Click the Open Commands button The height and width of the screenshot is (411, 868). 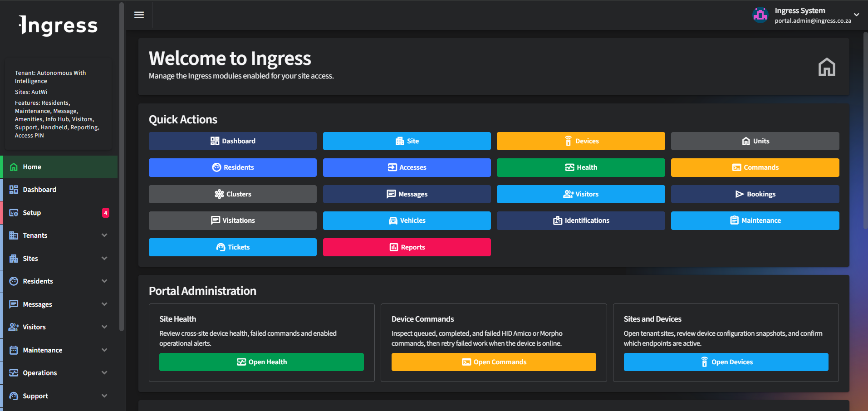click(494, 362)
